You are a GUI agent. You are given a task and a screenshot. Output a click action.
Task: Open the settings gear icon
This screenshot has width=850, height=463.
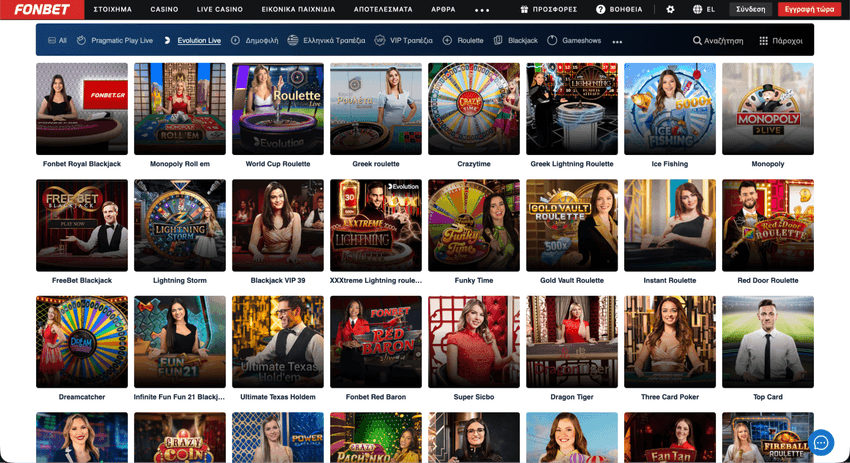pyautogui.click(x=670, y=9)
